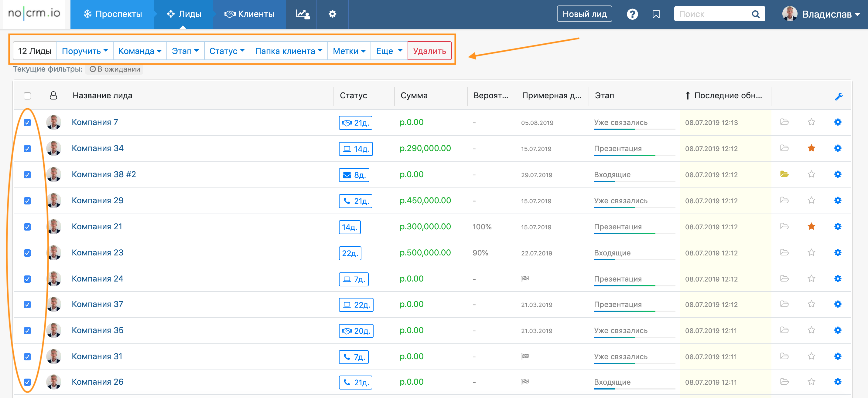This screenshot has width=868, height=398.
Task: Click the 21д. handshake status badge of Компания 7
Action: (355, 123)
